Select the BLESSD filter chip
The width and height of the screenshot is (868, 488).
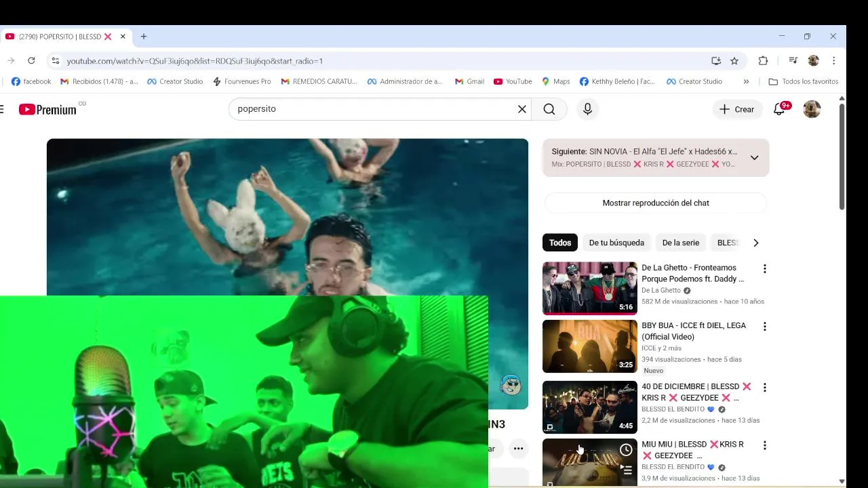click(x=728, y=243)
